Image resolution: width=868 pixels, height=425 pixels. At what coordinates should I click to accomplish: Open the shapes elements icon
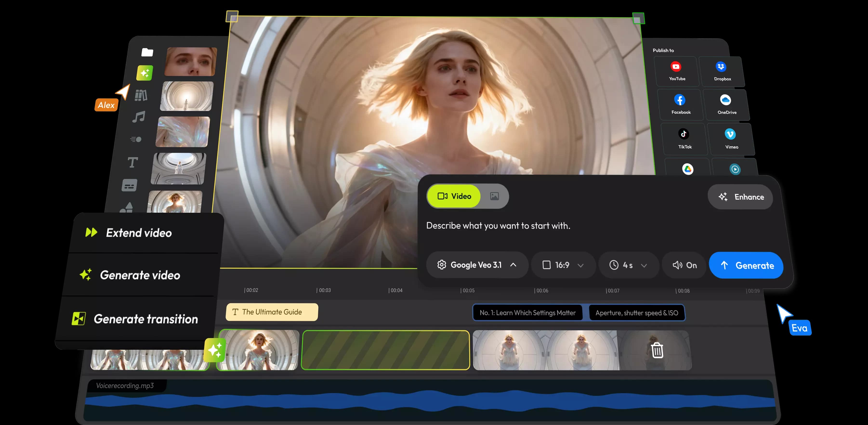coord(127,207)
